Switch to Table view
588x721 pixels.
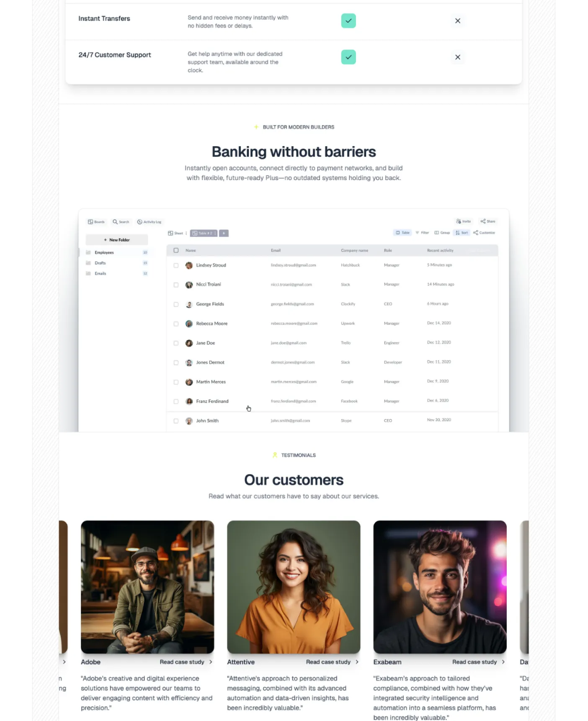pyautogui.click(x=402, y=233)
